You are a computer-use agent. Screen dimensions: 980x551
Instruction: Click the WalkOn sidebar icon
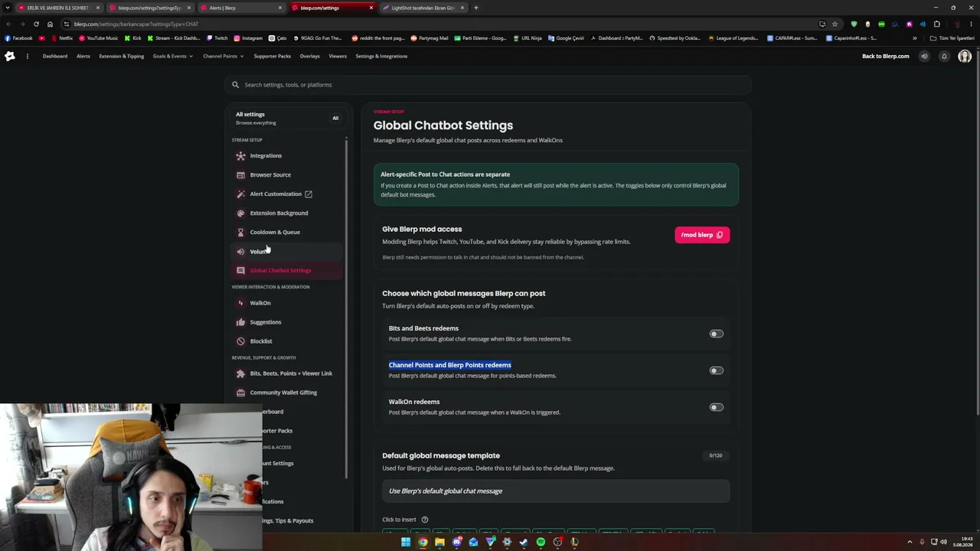[x=240, y=303]
